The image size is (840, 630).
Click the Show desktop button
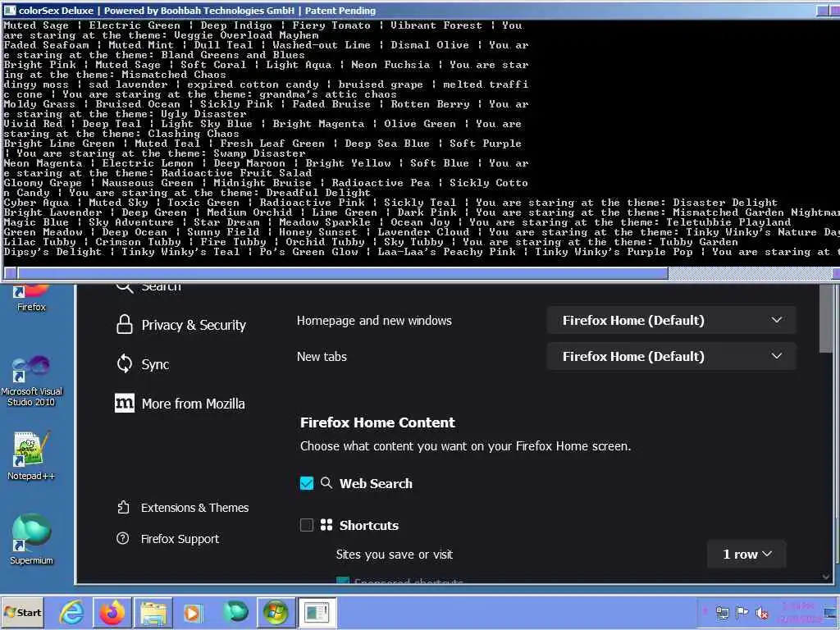pyautogui.click(x=832, y=612)
